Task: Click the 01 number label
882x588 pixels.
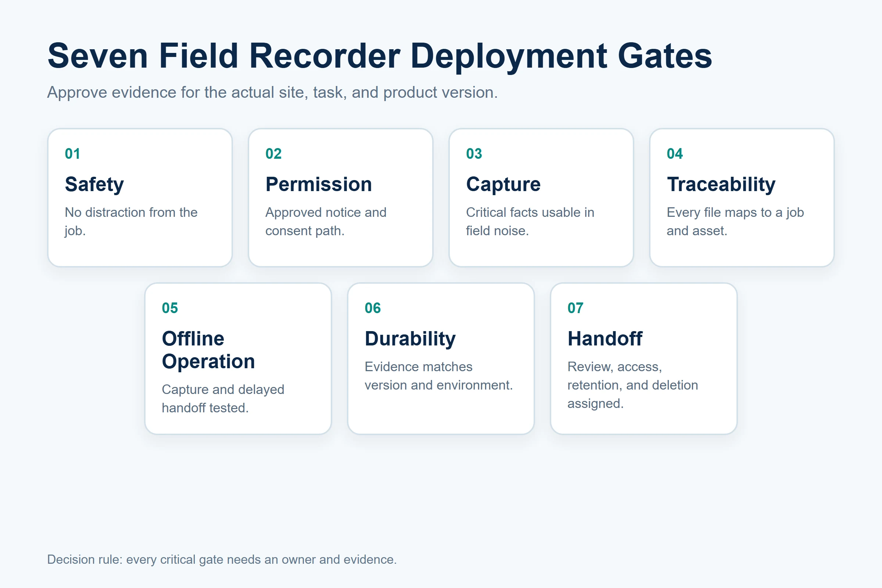Action: click(x=72, y=154)
